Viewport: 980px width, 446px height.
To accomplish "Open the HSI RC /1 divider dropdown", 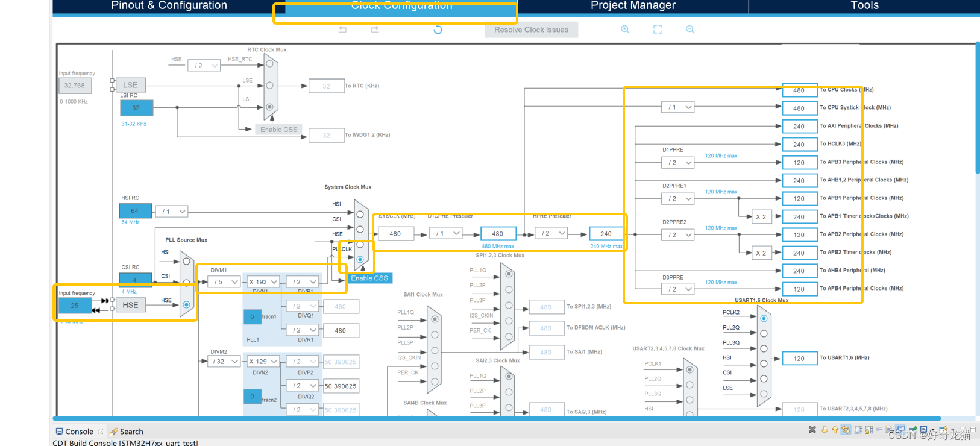I will pyautogui.click(x=172, y=212).
